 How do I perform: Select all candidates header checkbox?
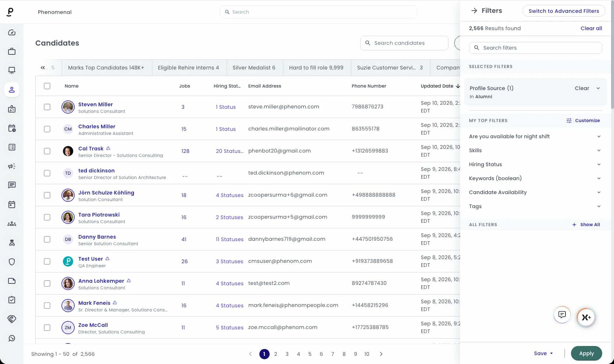coord(47,86)
